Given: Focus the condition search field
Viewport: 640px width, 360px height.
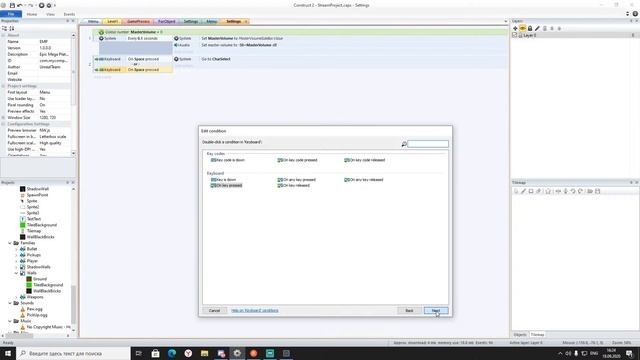Looking at the screenshot, I should 427,144.
